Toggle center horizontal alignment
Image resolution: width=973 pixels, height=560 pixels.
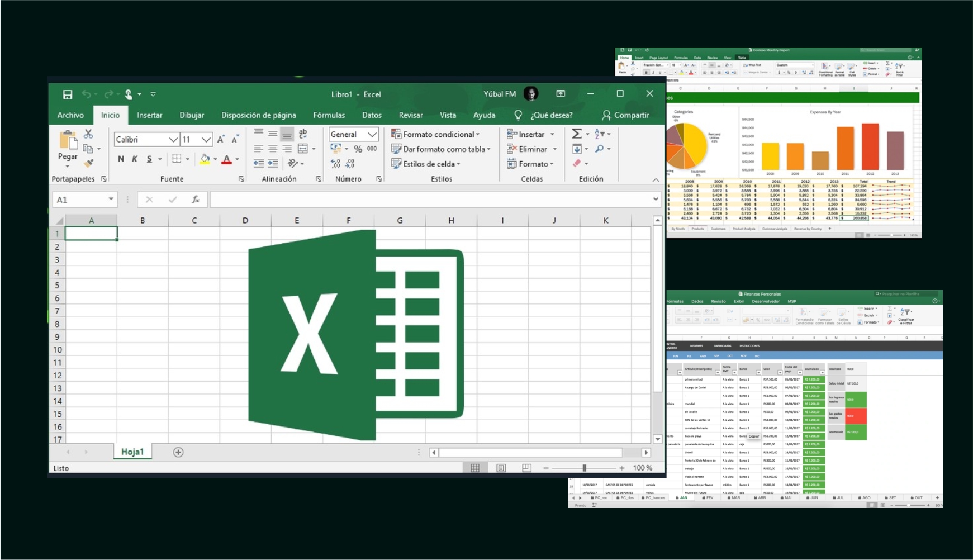point(273,149)
